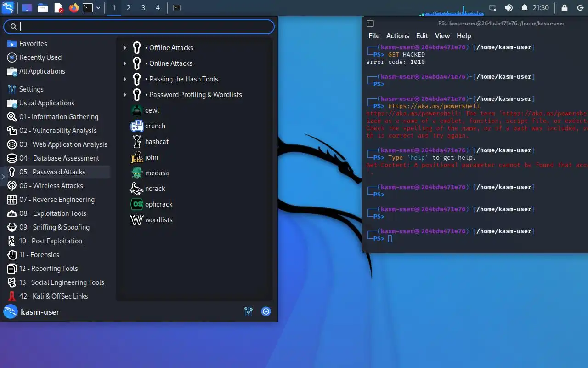The image size is (588, 368).
Task: Open the terminal Actions menu
Action: [x=397, y=36]
